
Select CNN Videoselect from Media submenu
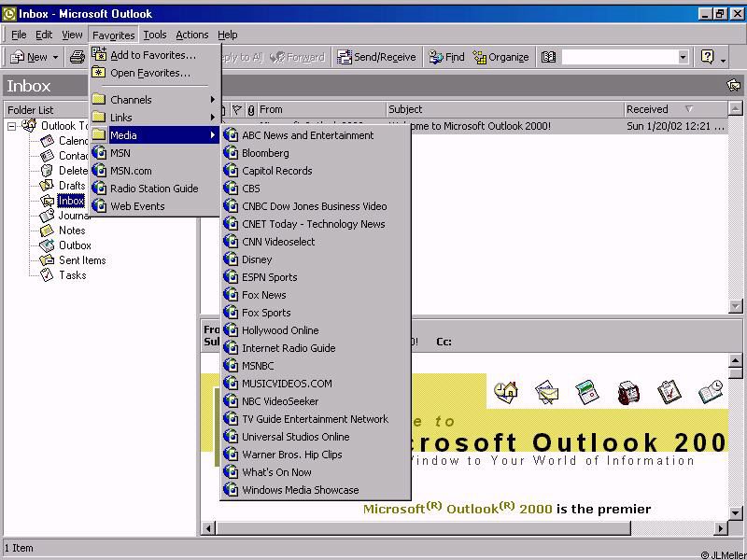[x=278, y=242]
